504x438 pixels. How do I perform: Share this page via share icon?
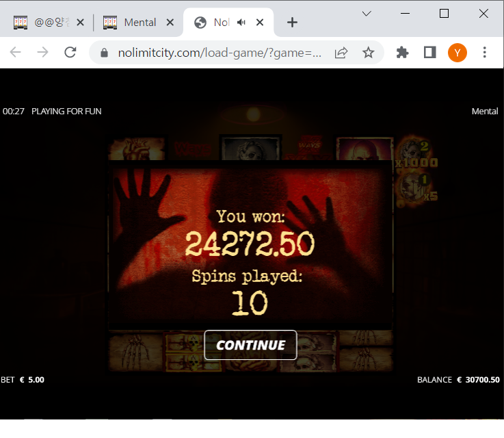point(341,53)
